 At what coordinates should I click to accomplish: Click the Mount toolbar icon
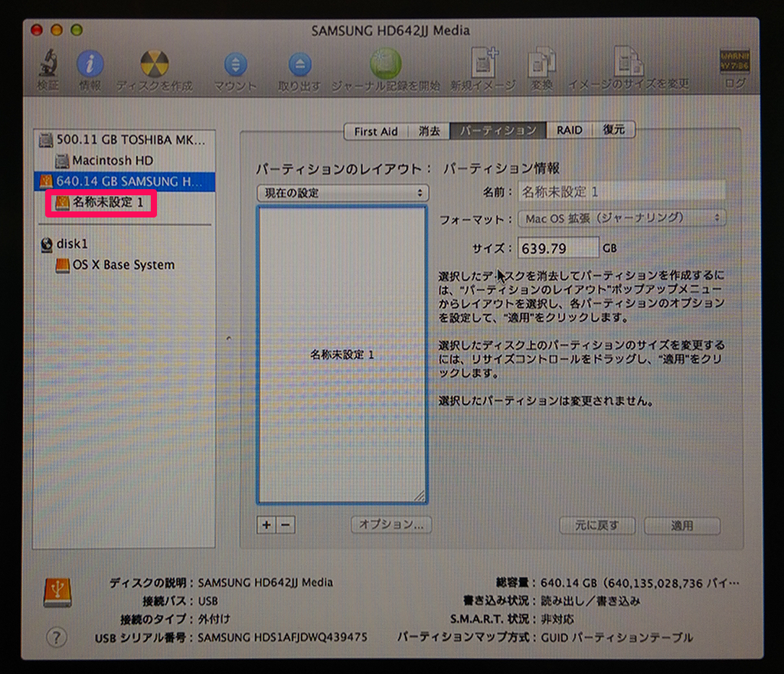click(235, 65)
